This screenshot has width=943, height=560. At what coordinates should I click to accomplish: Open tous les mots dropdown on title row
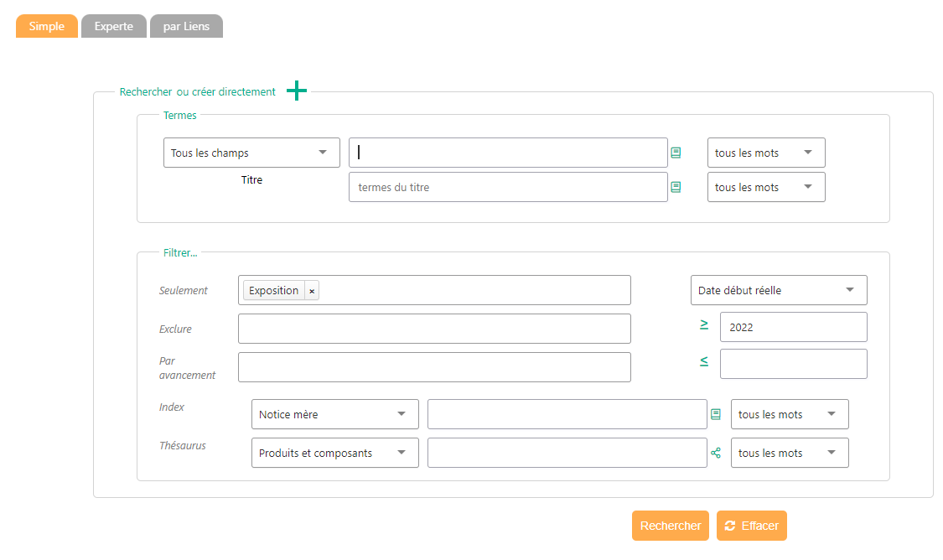[x=765, y=187]
